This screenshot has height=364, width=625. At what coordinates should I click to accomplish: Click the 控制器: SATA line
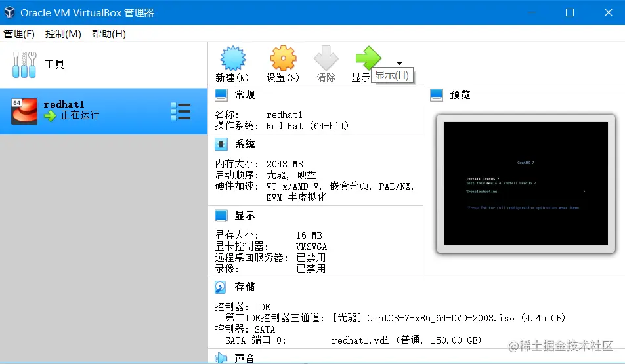point(245,329)
